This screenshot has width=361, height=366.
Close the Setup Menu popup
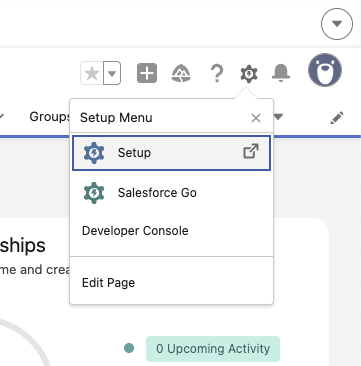(256, 118)
